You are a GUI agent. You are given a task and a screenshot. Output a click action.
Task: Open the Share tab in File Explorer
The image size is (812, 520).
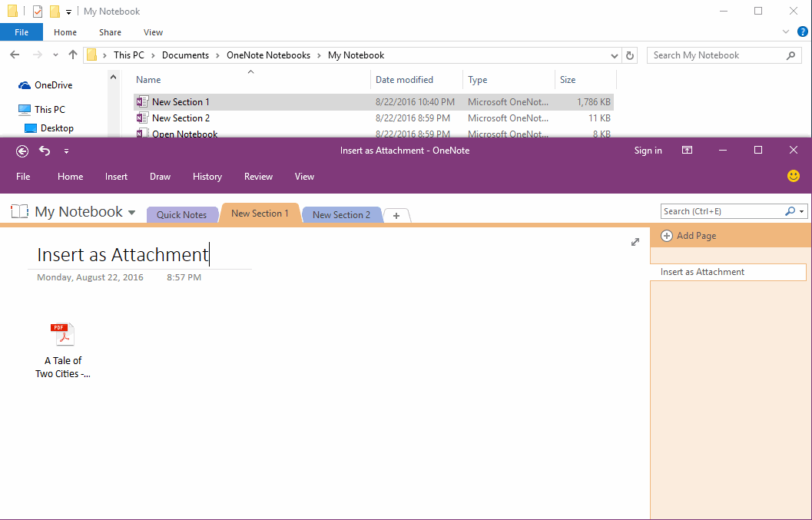[x=110, y=32]
